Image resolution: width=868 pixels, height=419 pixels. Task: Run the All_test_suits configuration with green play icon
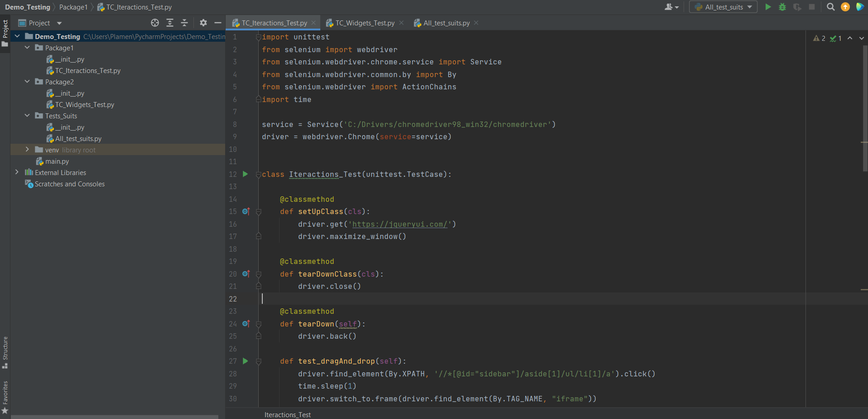[x=767, y=7]
